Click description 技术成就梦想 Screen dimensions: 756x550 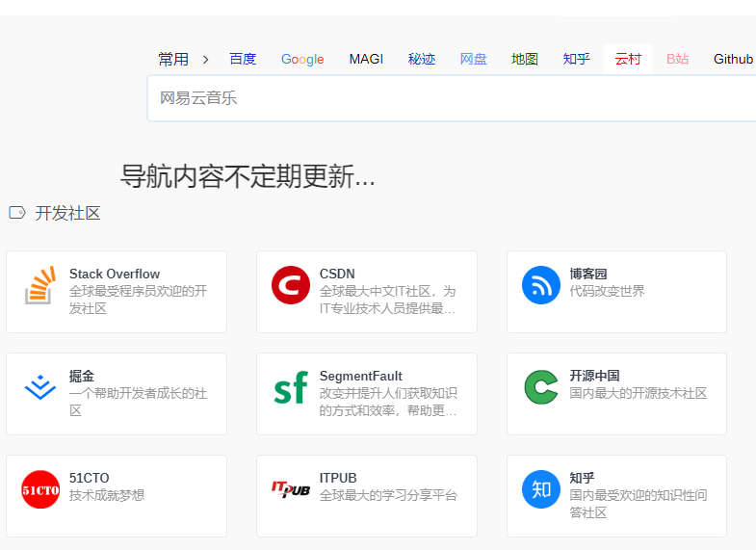coord(107,495)
